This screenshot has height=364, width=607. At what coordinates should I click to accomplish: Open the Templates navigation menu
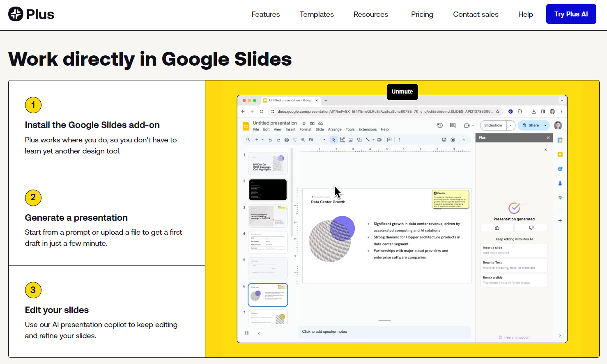click(317, 14)
